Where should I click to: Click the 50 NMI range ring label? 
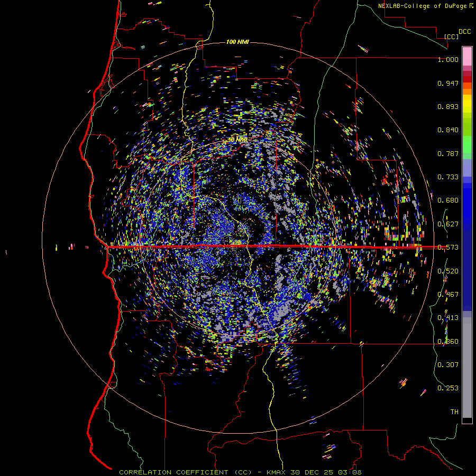point(237,140)
